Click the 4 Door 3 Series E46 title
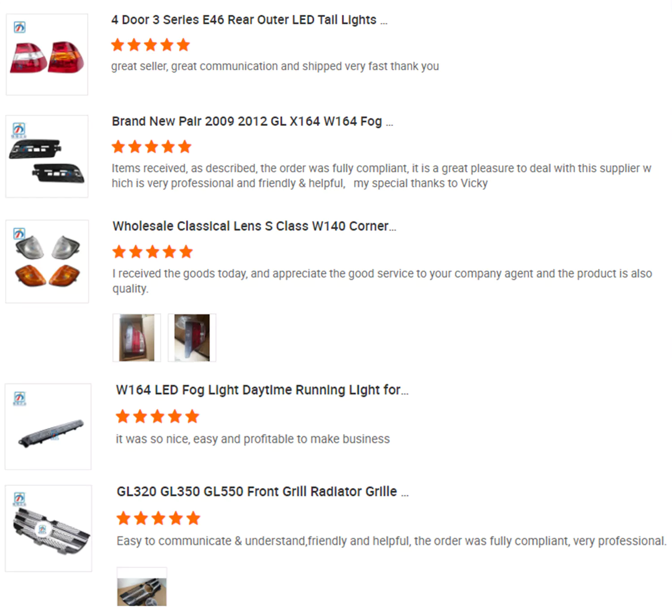 click(249, 20)
